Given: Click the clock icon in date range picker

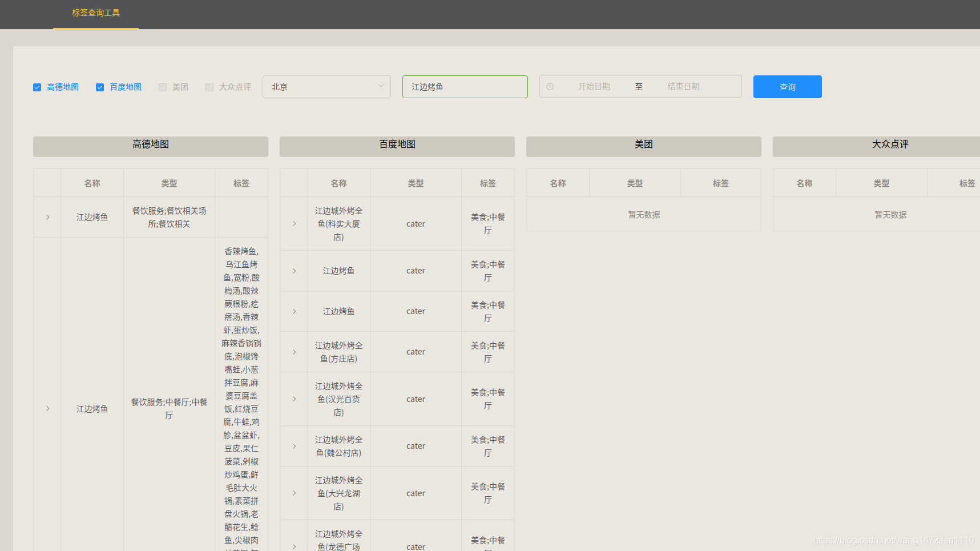Looking at the screenshot, I should [550, 87].
